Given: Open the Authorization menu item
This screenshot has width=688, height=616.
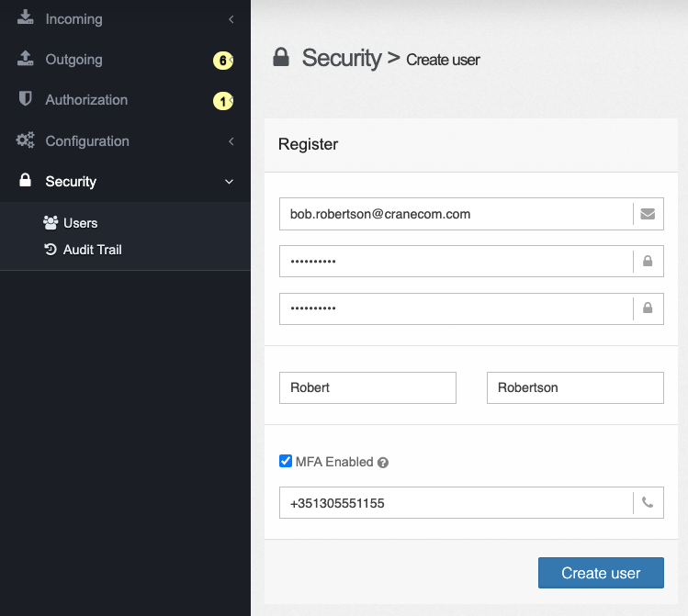Looking at the screenshot, I should 125,100.
